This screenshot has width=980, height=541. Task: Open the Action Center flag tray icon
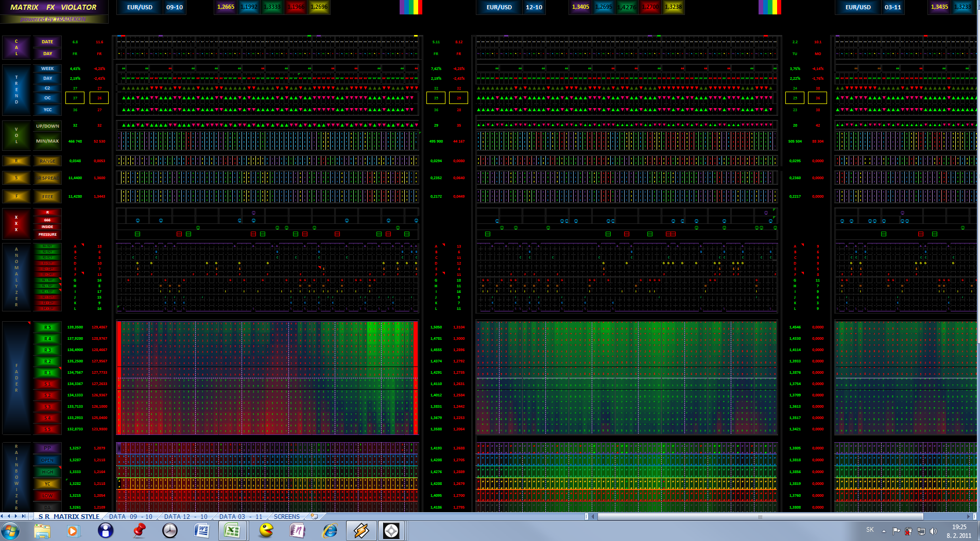(896, 531)
